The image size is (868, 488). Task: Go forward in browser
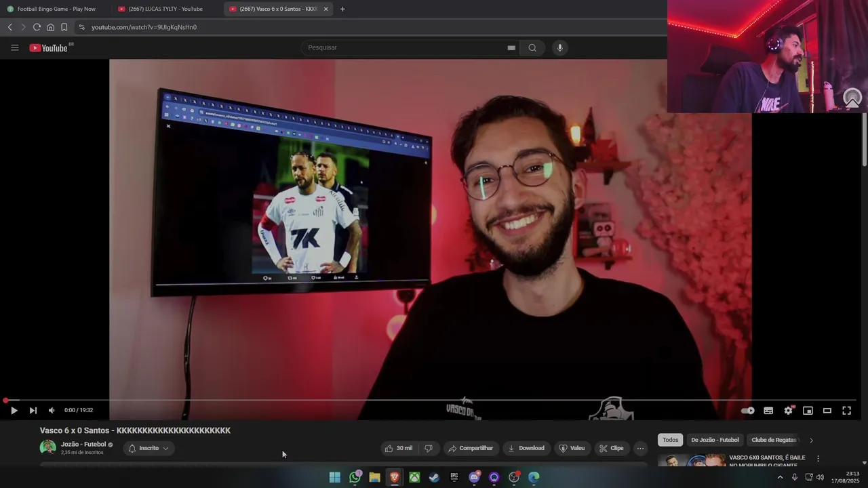coord(22,27)
